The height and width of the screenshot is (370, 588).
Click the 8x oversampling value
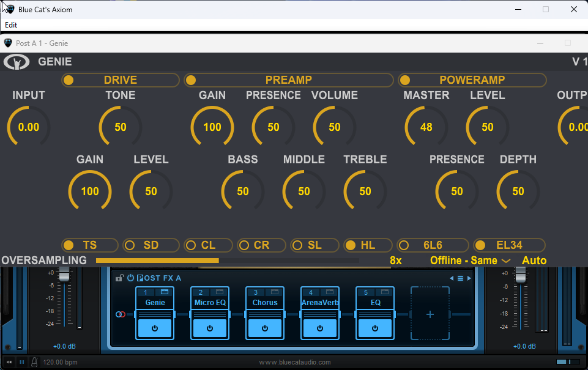[x=396, y=261]
